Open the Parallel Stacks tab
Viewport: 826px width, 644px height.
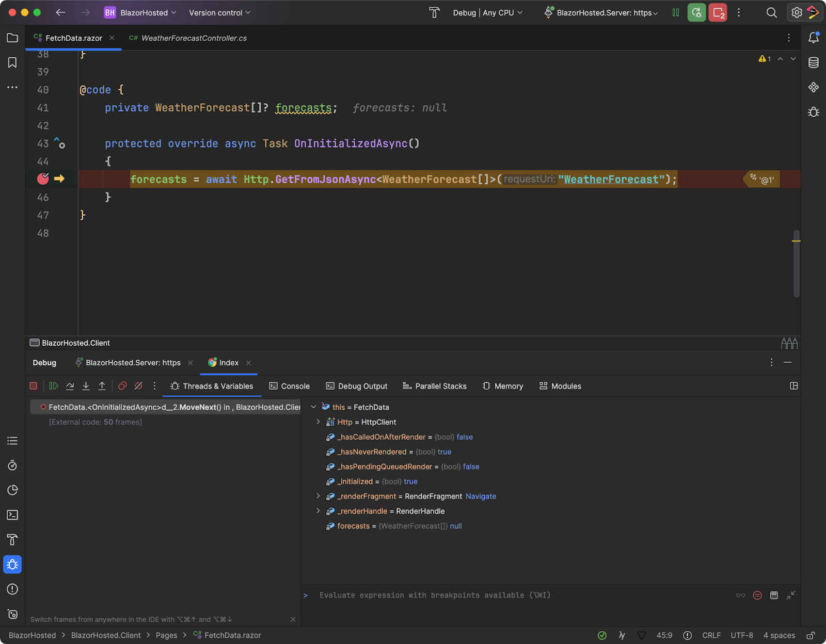point(435,386)
